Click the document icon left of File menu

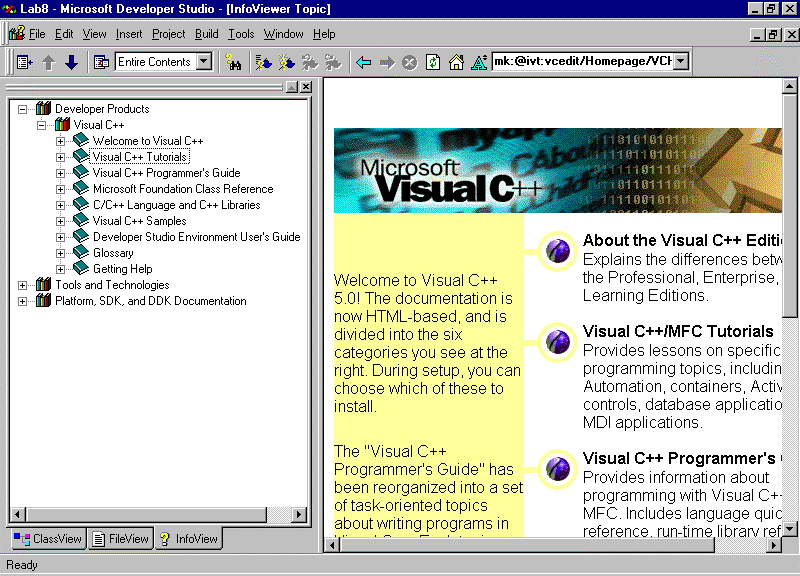coord(16,34)
